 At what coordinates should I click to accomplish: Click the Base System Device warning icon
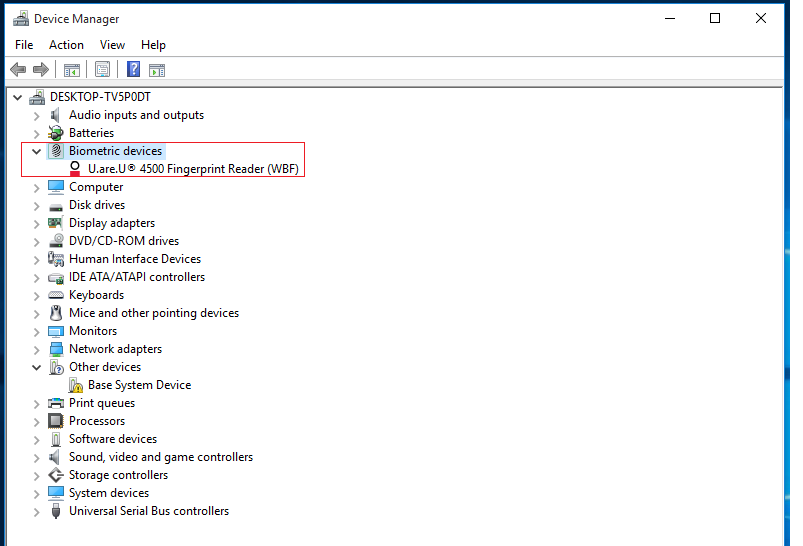point(75,385)
